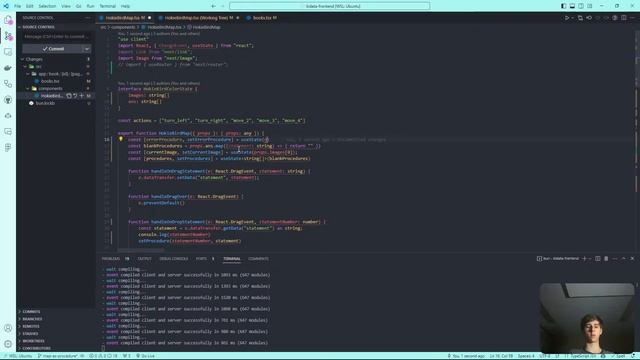Open the Accounts icon in activity bar
Screen dimensions: 640x360
[8, 328]
